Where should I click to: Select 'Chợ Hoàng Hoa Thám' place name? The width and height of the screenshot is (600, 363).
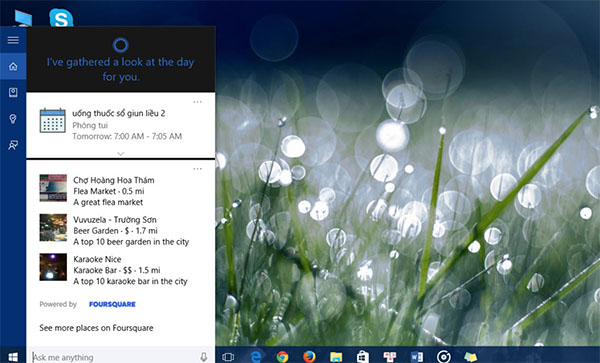click(x=114, y=180)
